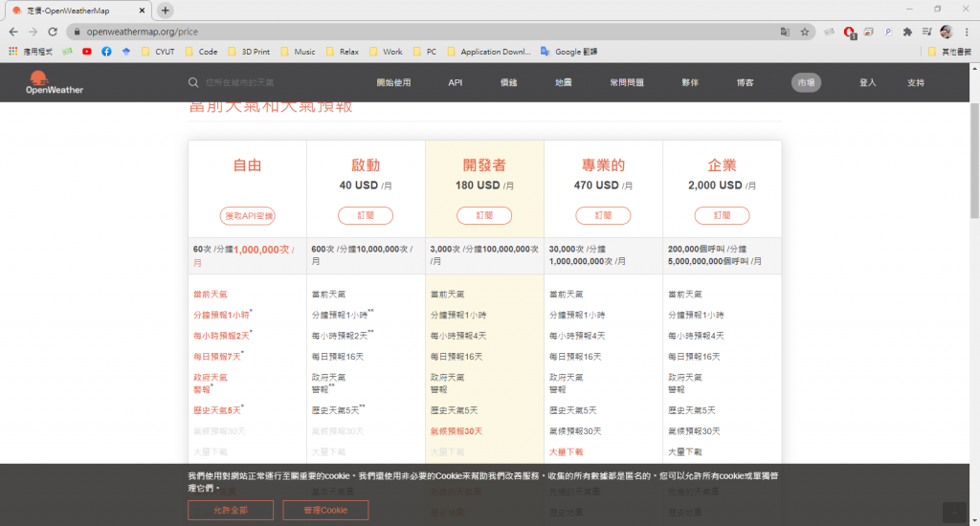The image size is (980, 526).
Task: Click the 市場 pill button in header
Action: point(806,82)
